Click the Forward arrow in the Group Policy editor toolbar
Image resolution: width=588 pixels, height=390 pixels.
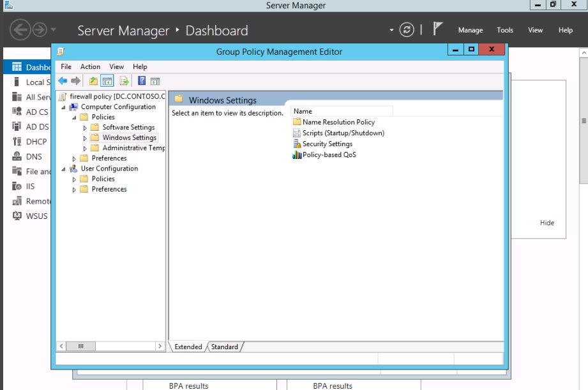[76, 81]
